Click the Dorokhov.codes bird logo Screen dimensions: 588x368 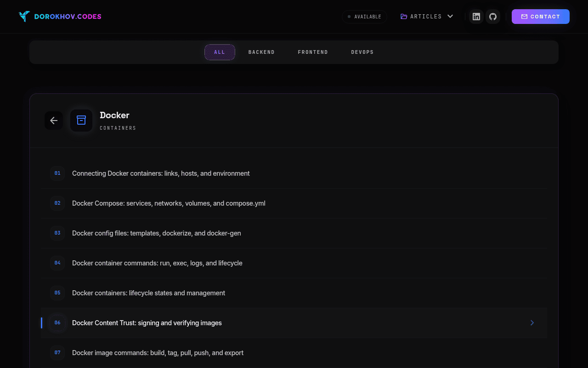[24, 17]
